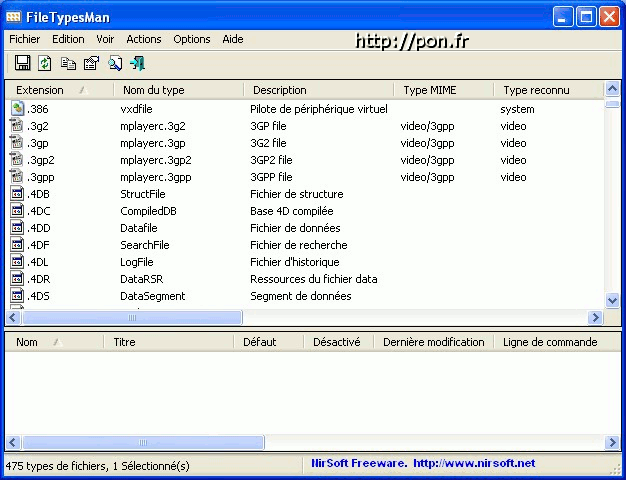Image resolution: width=626 pixels, height=480 pixels.
Task: Select the mplayerc.3g2 cell
Action: 153,126
